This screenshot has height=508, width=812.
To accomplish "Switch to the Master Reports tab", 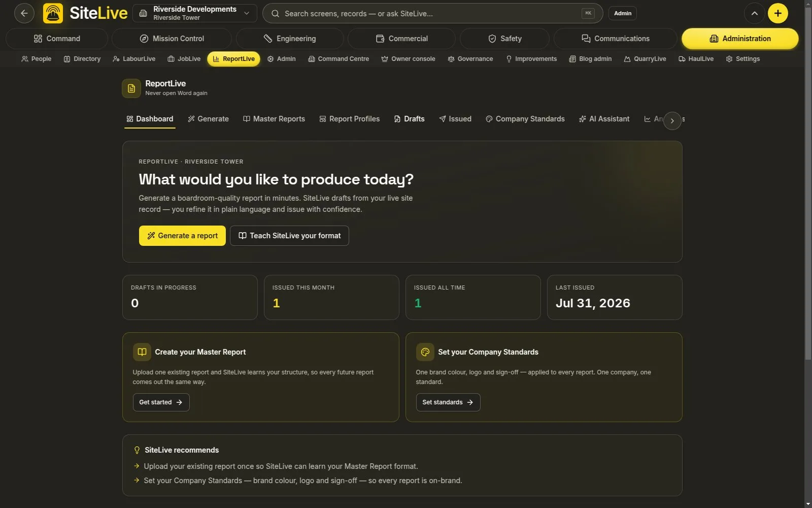I will tap(274, 119).
